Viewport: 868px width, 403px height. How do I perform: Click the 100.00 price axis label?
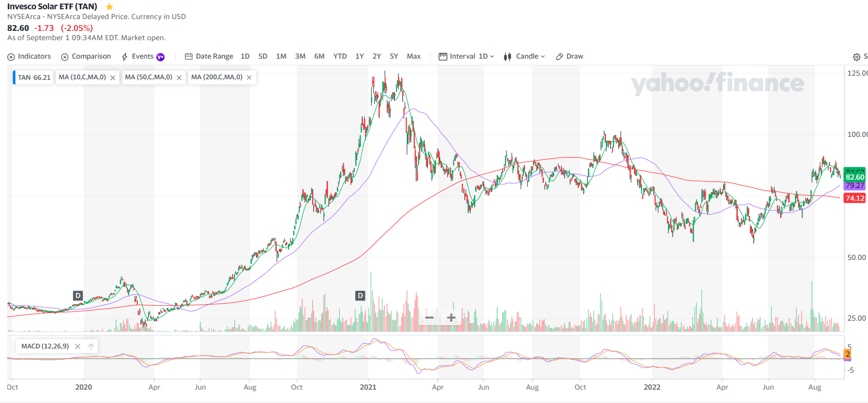pos(857,134)
